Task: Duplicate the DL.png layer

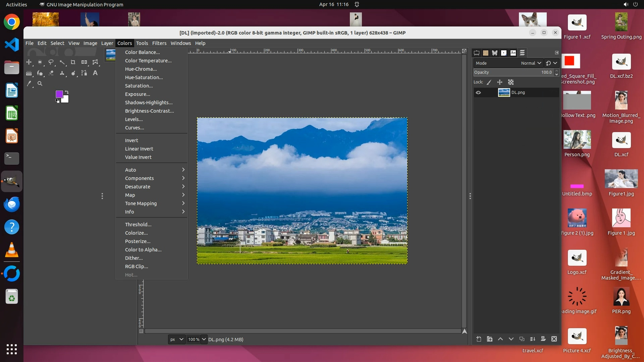Action: point(522,339)
